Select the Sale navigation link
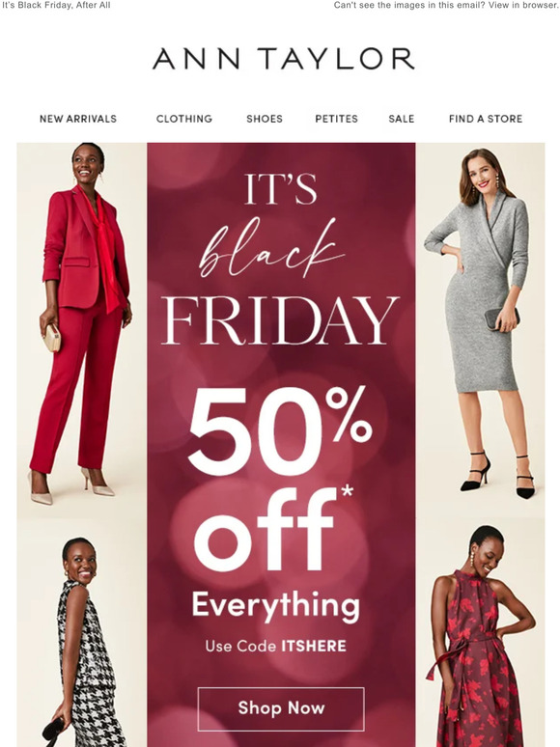 402,119
